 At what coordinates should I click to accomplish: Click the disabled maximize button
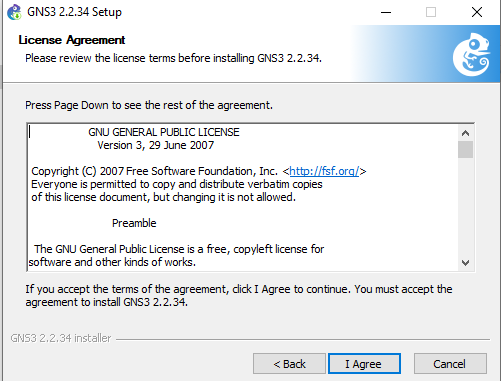(x=431, y=12)
